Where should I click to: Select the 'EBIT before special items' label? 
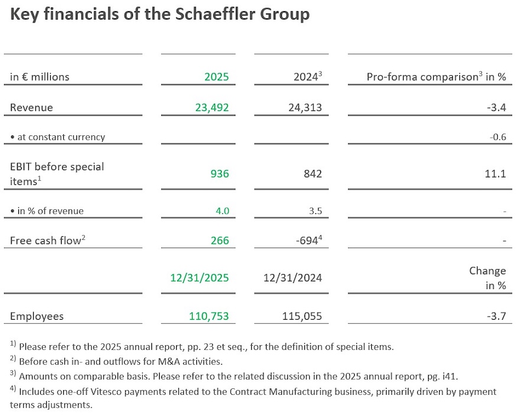click(x=57, y=174)
